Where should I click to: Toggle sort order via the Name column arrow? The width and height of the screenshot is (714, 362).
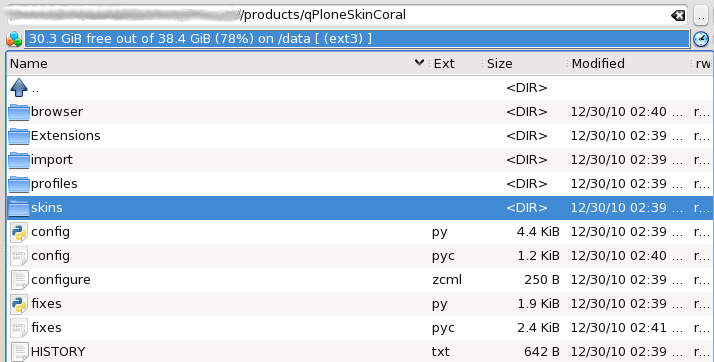419,63
